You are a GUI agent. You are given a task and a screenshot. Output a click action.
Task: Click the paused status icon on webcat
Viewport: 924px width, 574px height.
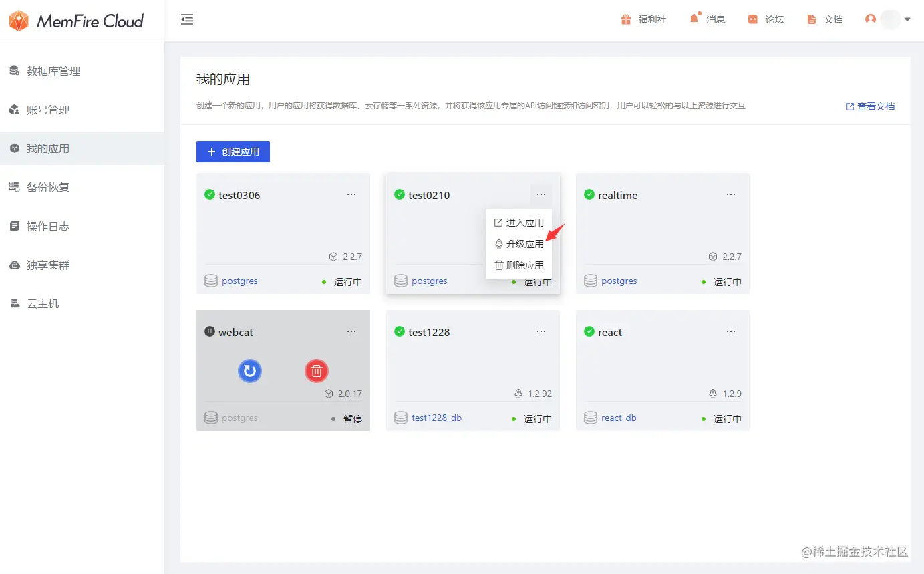(210, 331)
